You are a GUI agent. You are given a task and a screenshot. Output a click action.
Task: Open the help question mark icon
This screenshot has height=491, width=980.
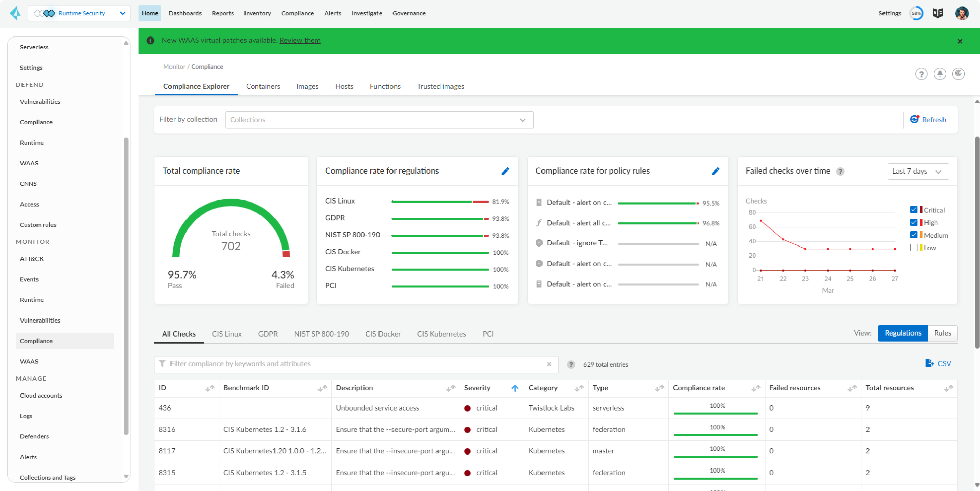(x=921, y=74)
